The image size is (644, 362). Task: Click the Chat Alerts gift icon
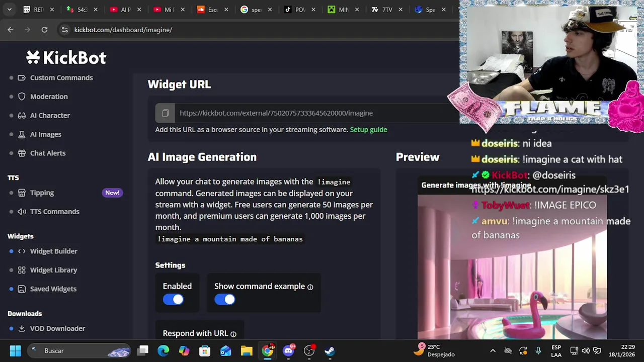tap(22, 153)
